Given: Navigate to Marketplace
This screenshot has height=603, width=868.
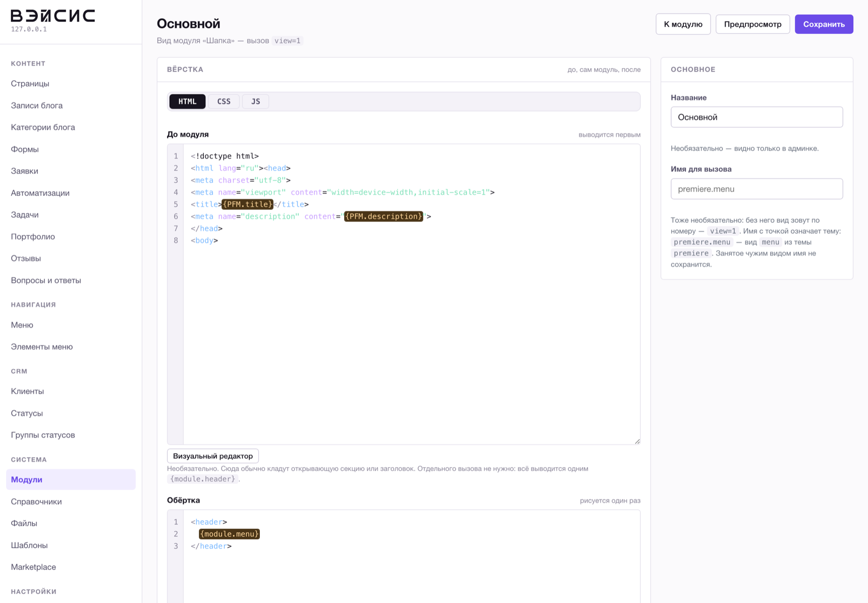Looking at the screenshot, I should click(33, 567).
